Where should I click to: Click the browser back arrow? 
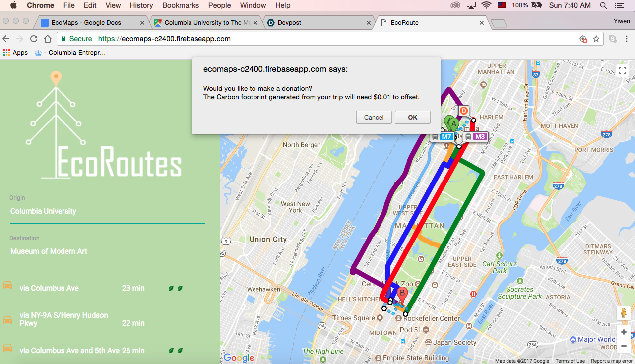tap(6, 39)
